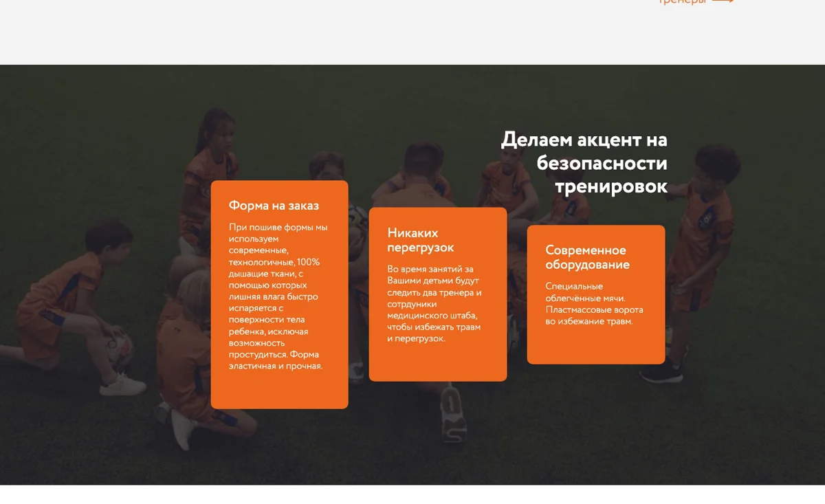825x504 pixels.
Task: Open the тренеры link at top
Action: point(683,1)
